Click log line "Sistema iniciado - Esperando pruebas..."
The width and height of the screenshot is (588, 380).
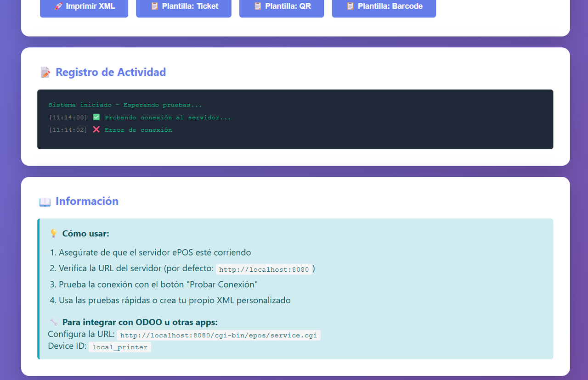125,105
